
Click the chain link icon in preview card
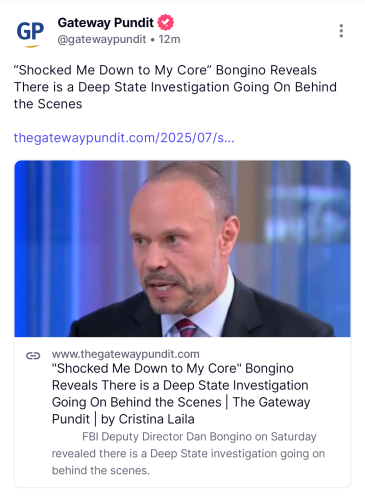click(x=33, y=356)
